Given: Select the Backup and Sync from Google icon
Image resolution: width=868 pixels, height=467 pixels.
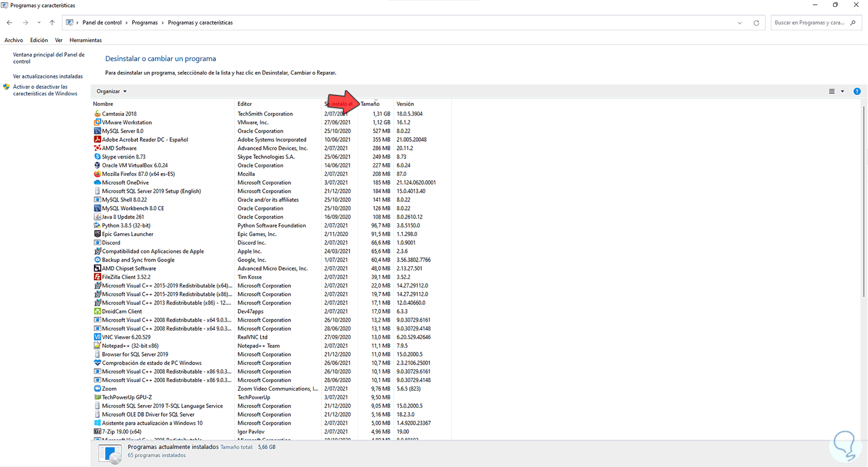Looking at the screenshot, I should 97,260.
